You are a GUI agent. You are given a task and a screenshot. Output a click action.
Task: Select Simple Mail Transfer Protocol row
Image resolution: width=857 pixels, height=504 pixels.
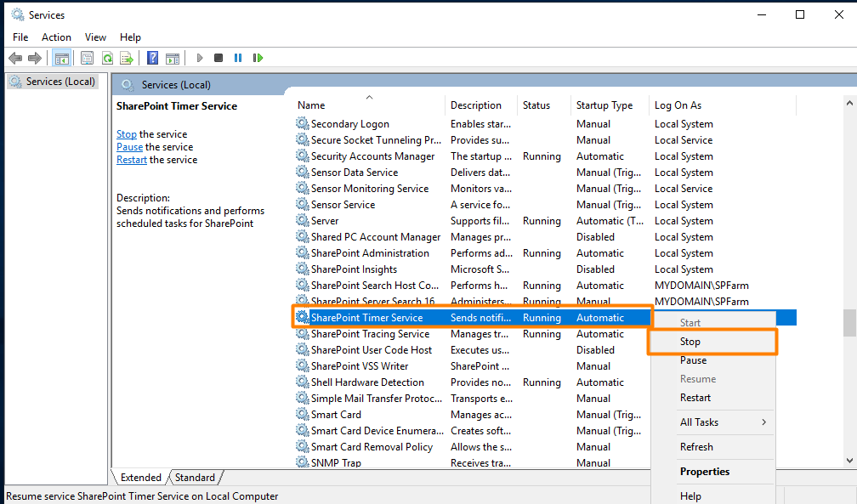pos(472,398)
